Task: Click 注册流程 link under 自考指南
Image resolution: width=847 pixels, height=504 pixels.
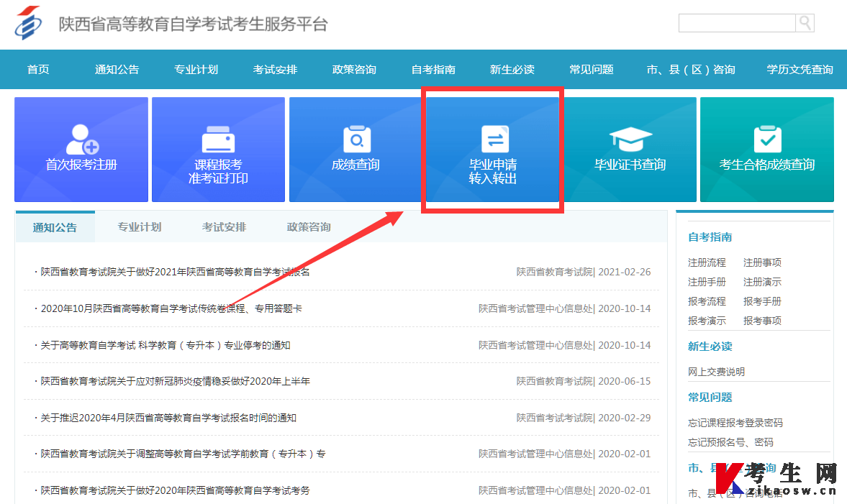Action: click(707, 262)
